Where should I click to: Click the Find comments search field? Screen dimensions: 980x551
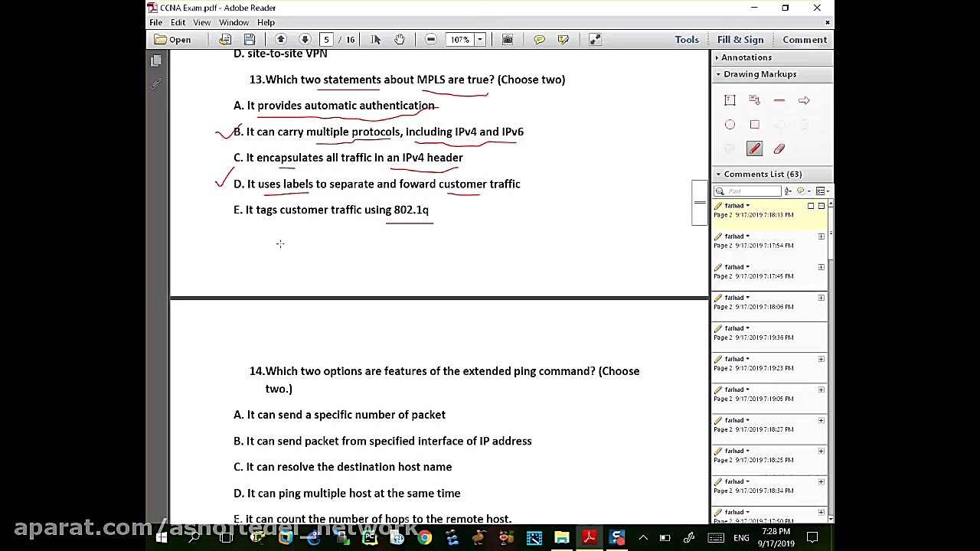click(748, 191)
